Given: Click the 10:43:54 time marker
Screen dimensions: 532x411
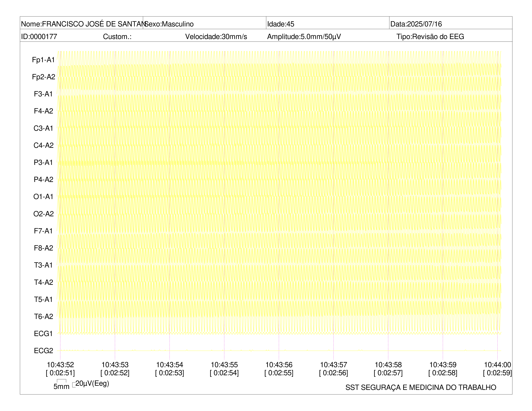Looking at the screenshot, I should 170,365.
